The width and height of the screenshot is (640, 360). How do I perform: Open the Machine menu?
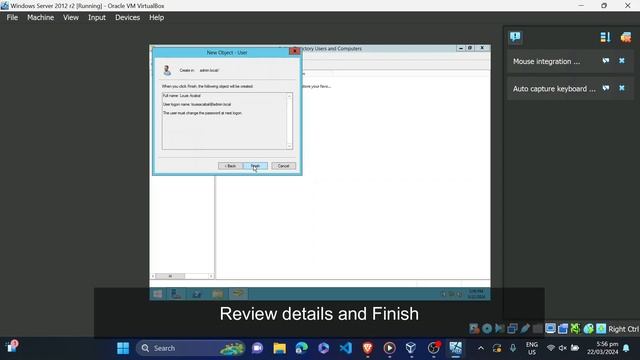click(x=40, y=18)
